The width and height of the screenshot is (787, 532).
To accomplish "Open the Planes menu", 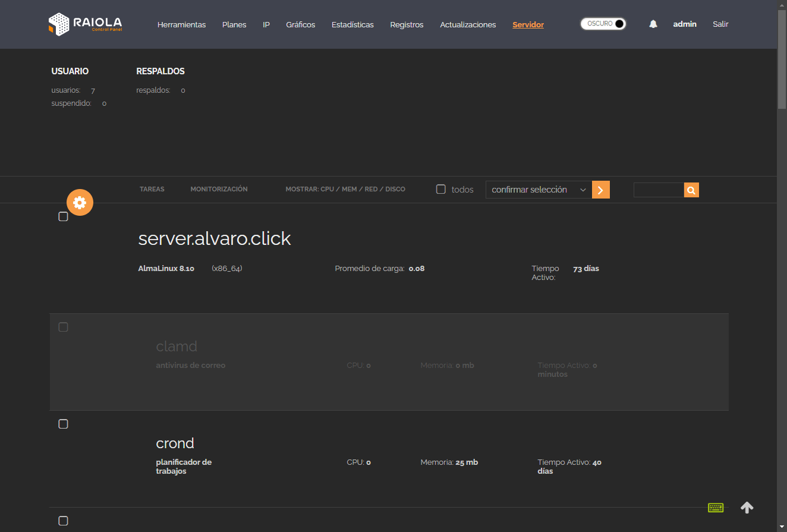I will tap(234, 24).
